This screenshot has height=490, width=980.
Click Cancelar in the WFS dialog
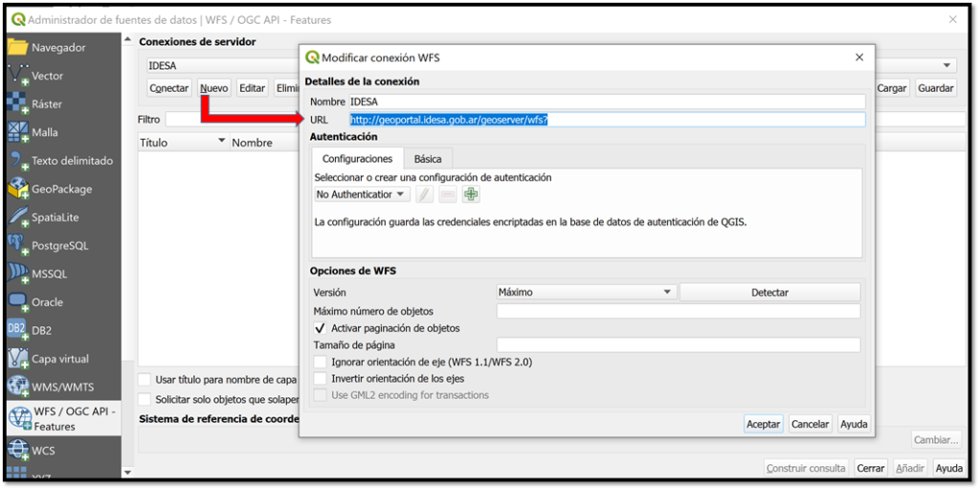[x=810, y=424]
